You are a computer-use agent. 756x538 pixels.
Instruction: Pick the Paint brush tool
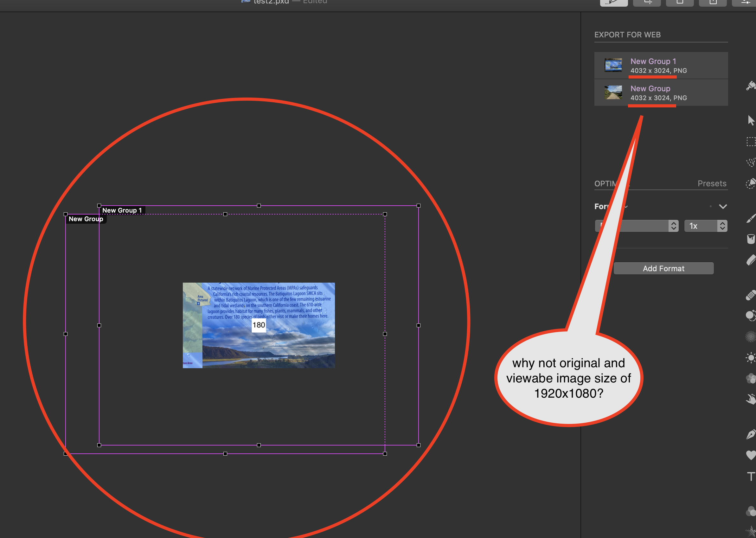point(751,218)
